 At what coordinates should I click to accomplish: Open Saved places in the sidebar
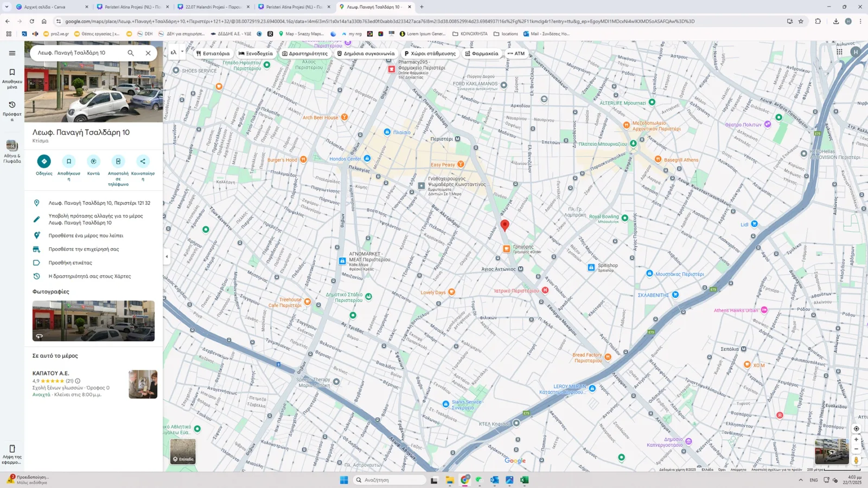[12, 79]
